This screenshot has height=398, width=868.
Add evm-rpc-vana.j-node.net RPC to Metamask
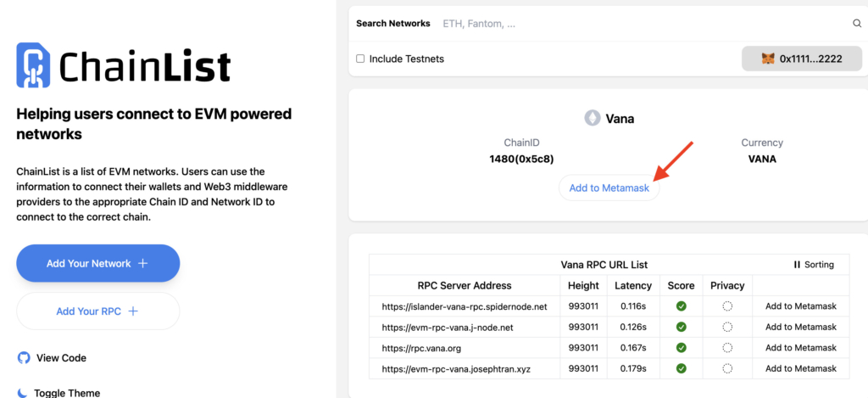point(800,327)
